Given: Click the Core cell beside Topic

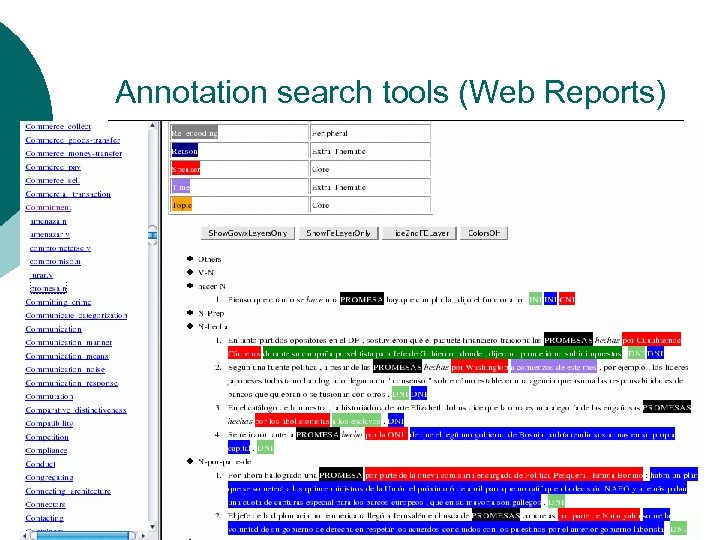Looking at the screenshot, I should pos(371,205).
